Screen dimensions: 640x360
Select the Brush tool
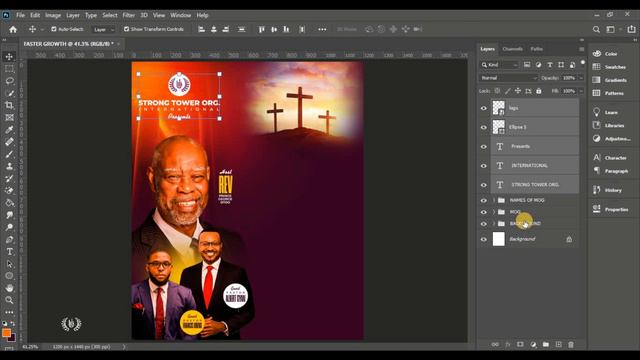click(9, 154)
